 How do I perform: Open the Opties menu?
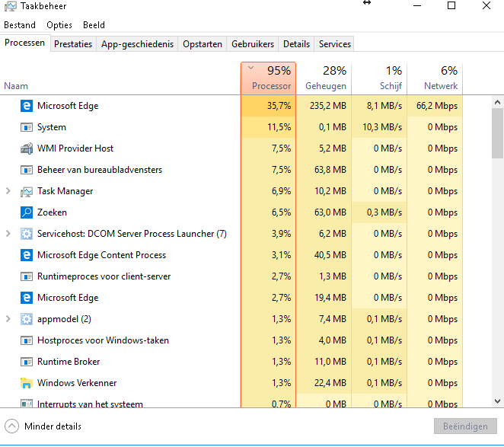pyautogui.click(x=59, y=25)
